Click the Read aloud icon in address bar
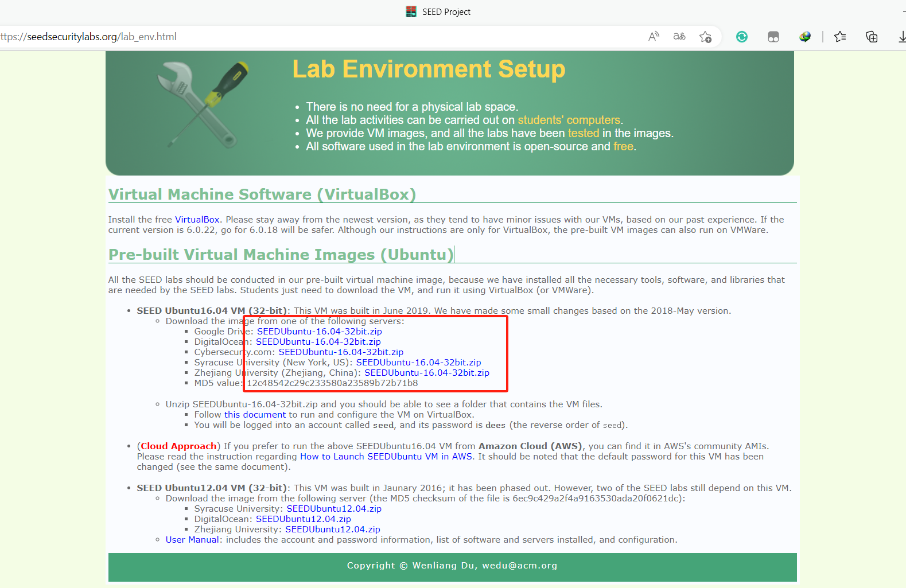Screen dimensions: 906x588 coord(654,37)
